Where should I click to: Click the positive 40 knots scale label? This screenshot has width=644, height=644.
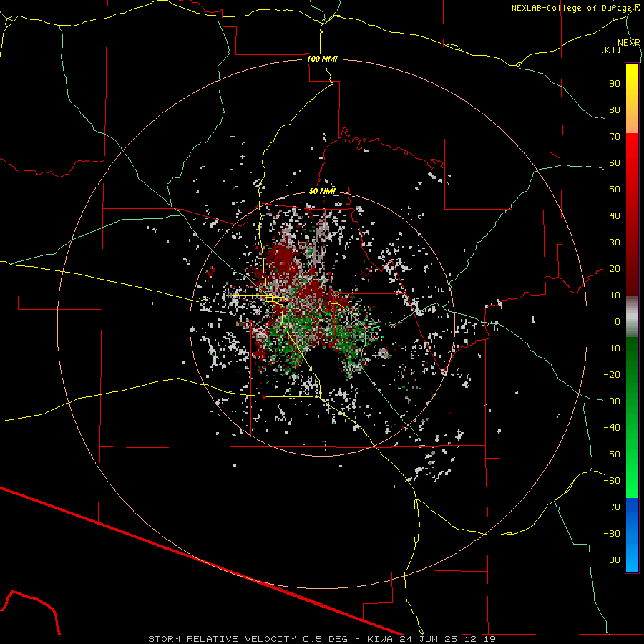point(615,215)
